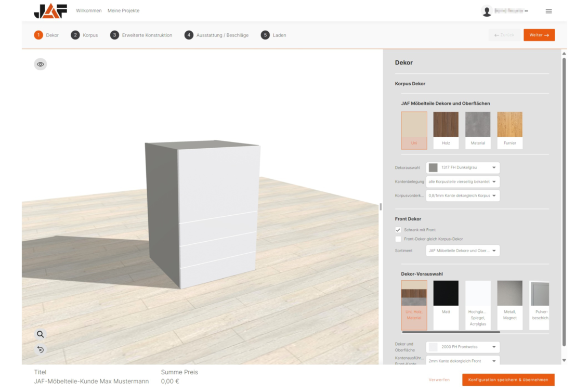Toggle the eye visibility button

40,64
